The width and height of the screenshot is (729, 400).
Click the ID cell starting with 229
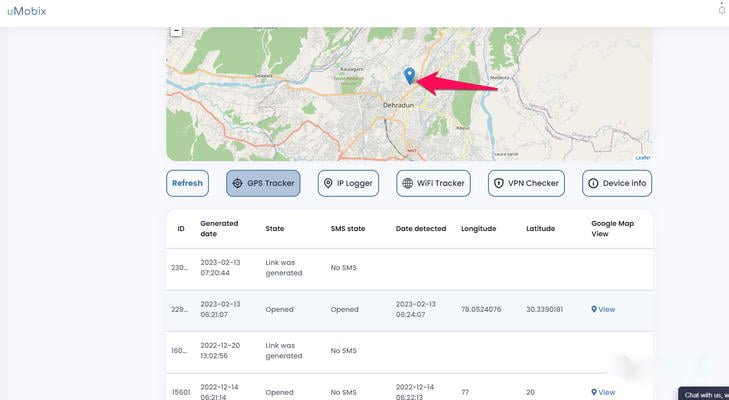pyautogui.click(x=179, y=309)
